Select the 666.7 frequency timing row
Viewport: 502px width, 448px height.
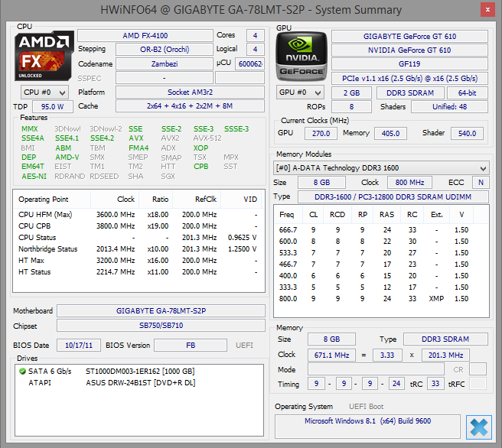(x=381, y=230)
